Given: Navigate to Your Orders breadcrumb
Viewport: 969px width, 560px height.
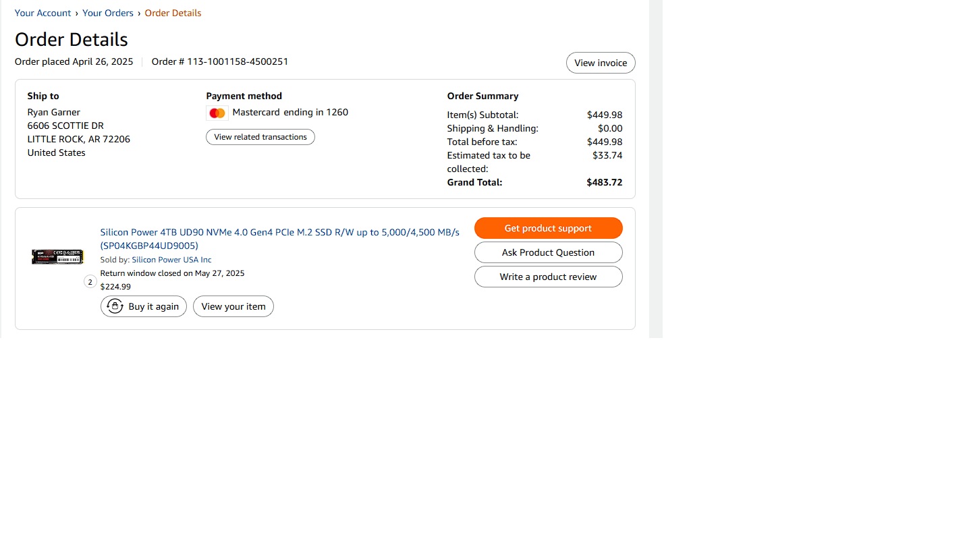Looking at the screenshot, I should (x=108, y=13).
